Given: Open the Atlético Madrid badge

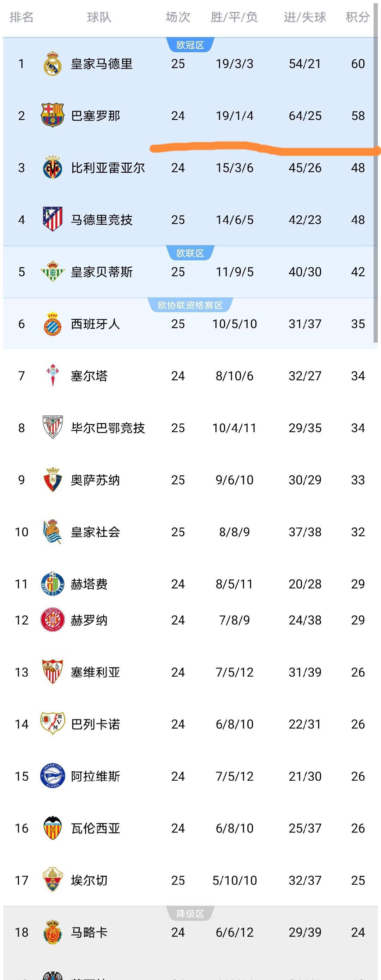Looking at the screenshot, I should (x=52, y=219).
